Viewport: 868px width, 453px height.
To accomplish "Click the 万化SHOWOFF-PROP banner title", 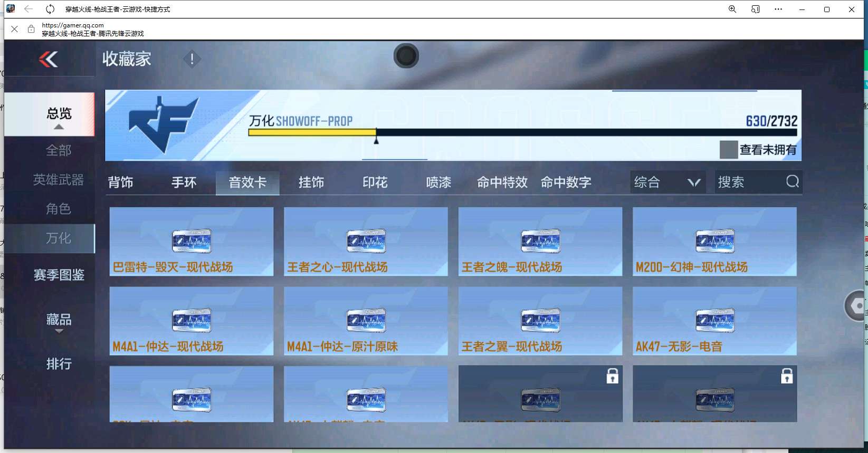I will (301, 121).
